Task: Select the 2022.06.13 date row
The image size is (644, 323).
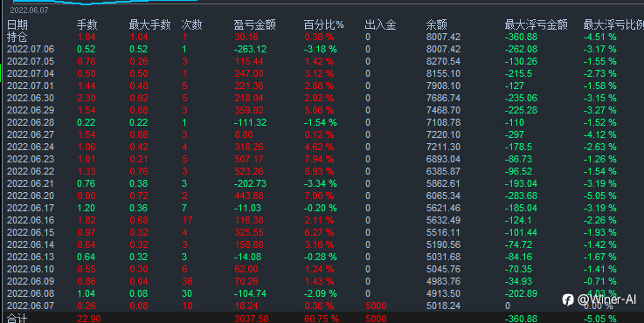Action: pos(31,257)
